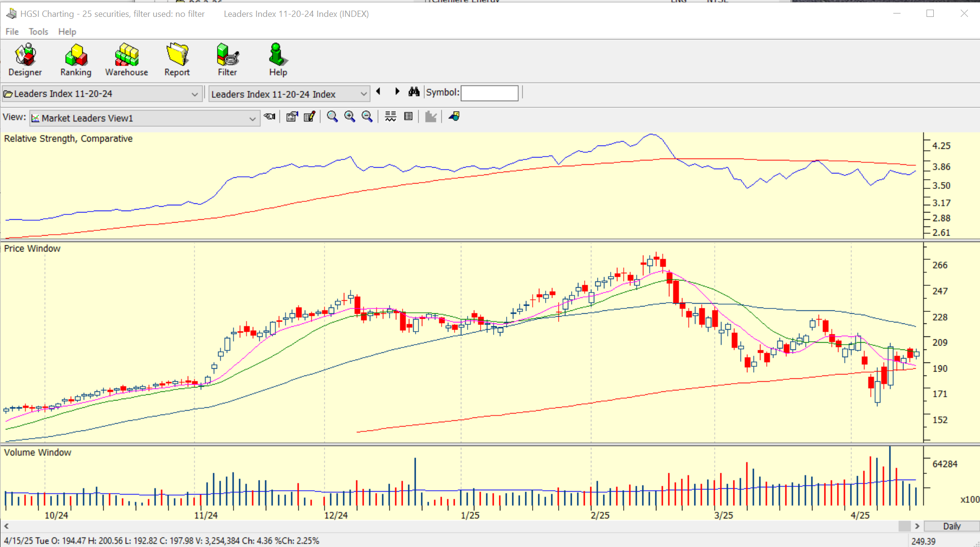
Task: Click the binoculars find-symbol icon
Action: point(414,92)
